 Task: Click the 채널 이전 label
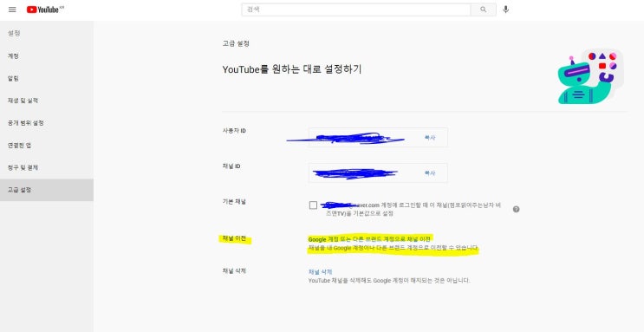tap(234, 238)
